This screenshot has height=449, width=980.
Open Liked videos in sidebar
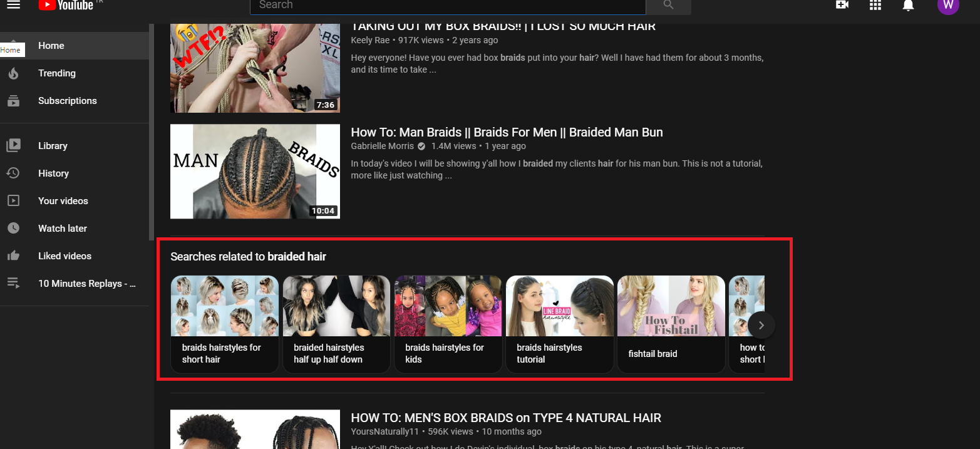click(75, 256)
